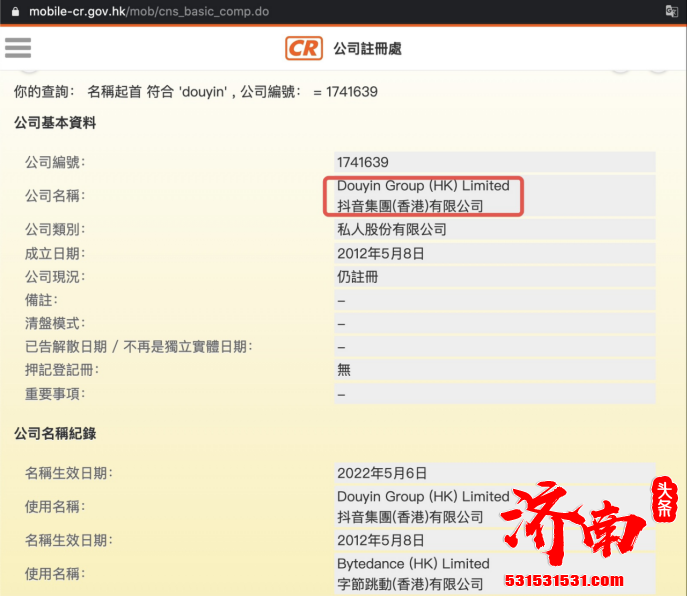This screenshot has width=687, height=596.
Task: Click the 公司註冊處 header title
Action: coord(367,48)
